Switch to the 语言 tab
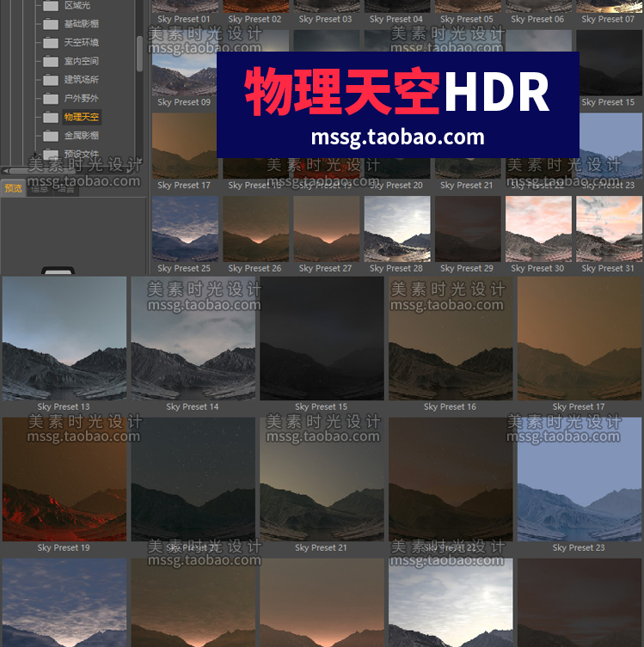 tap(66, 188)
